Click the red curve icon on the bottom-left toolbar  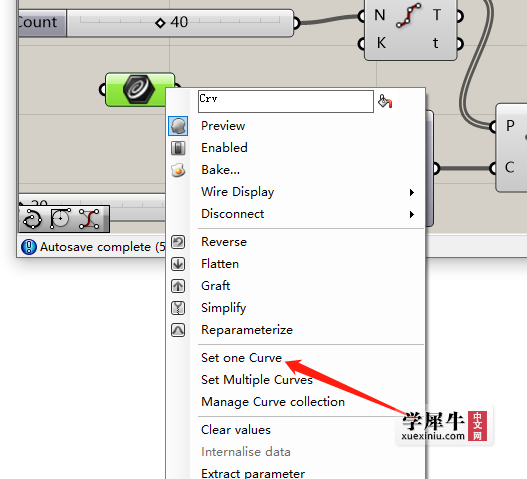89,219
